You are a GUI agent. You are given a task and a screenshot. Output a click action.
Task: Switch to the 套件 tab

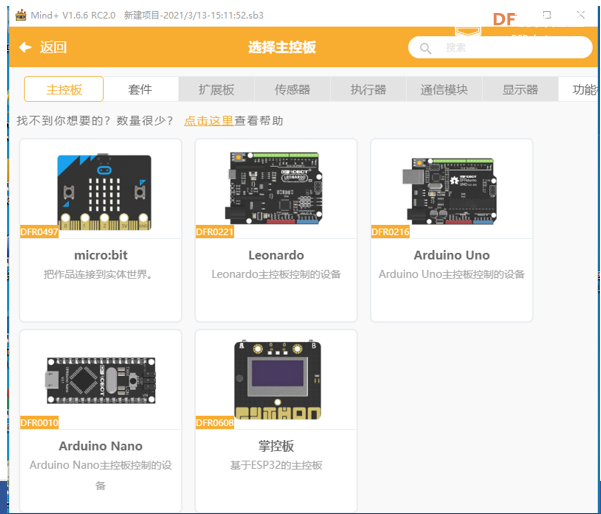(x=140, y=89)
